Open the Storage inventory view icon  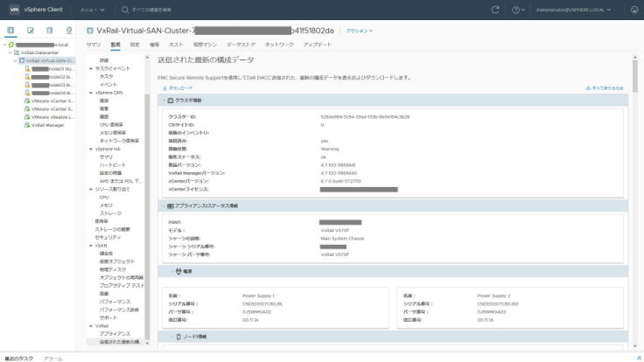(x=49, y=31)
